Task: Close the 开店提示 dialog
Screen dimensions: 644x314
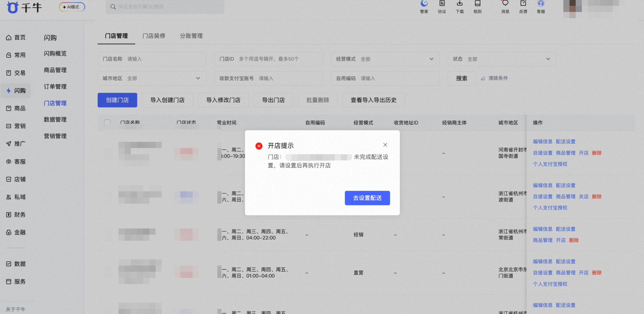Action: tap(385, 145)
